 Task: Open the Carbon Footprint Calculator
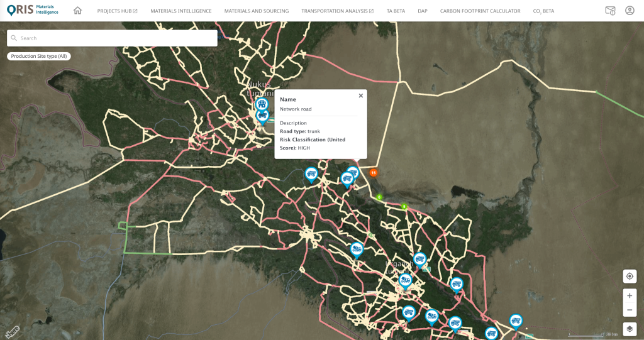tap(480, 11)
